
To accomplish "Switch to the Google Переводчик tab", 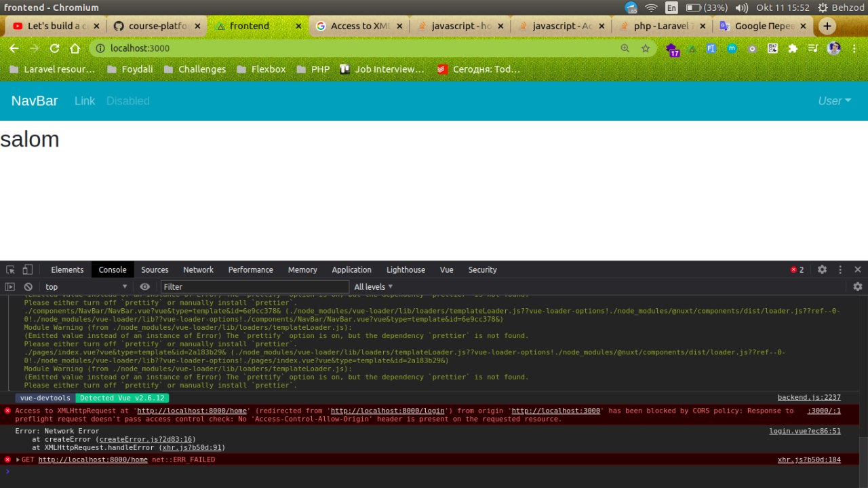I will pyautogui.click(x=763, y=26).
